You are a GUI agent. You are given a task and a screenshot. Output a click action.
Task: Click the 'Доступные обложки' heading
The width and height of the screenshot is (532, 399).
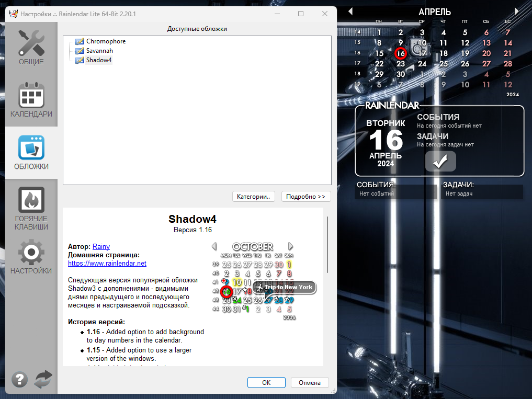197,29
